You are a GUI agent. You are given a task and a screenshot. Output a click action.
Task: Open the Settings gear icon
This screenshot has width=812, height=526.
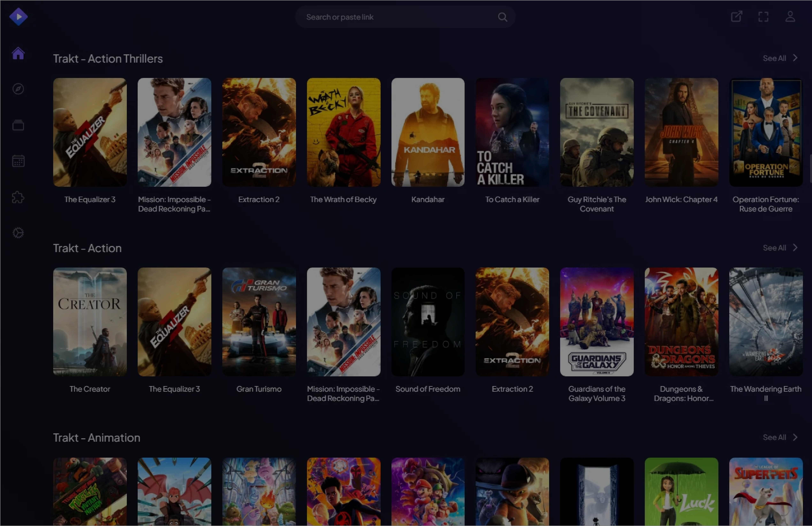[x=18, y=233]
